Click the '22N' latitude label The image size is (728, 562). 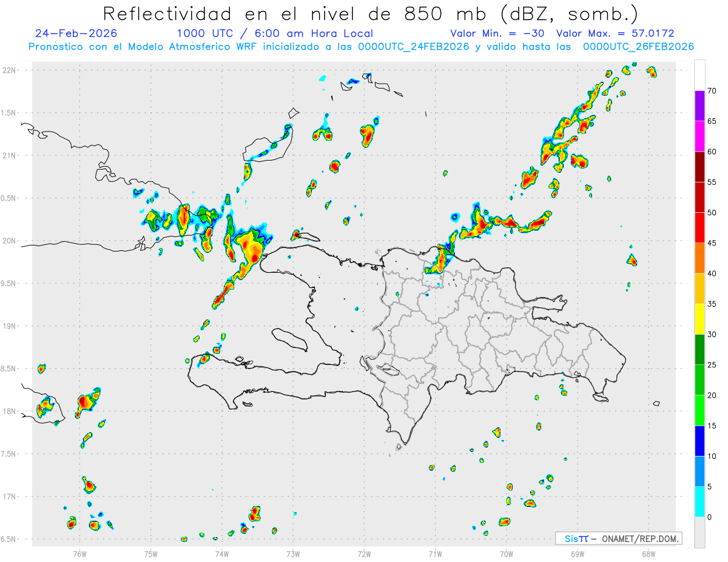pos(9,70)
